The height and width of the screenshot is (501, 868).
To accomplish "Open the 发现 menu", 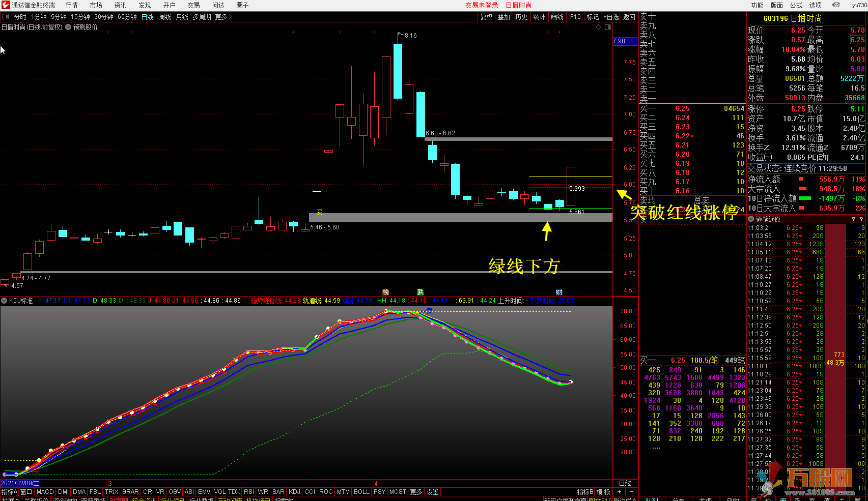I will (145, 5).
